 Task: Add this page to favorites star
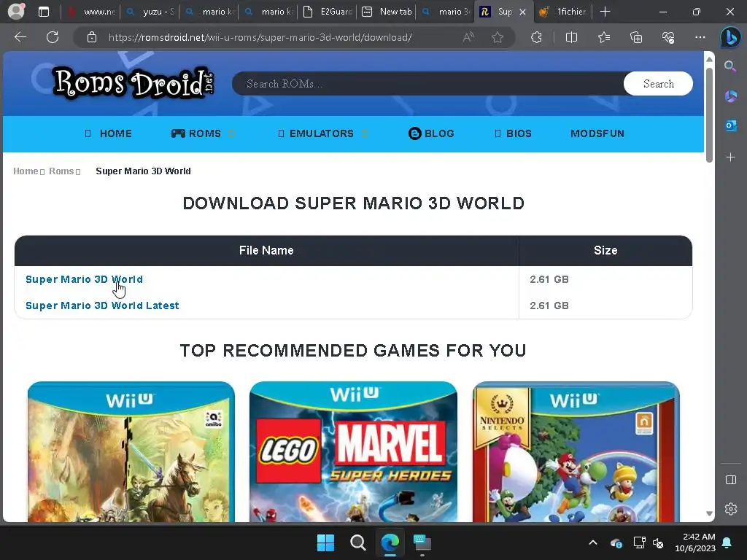pos(498,37)
